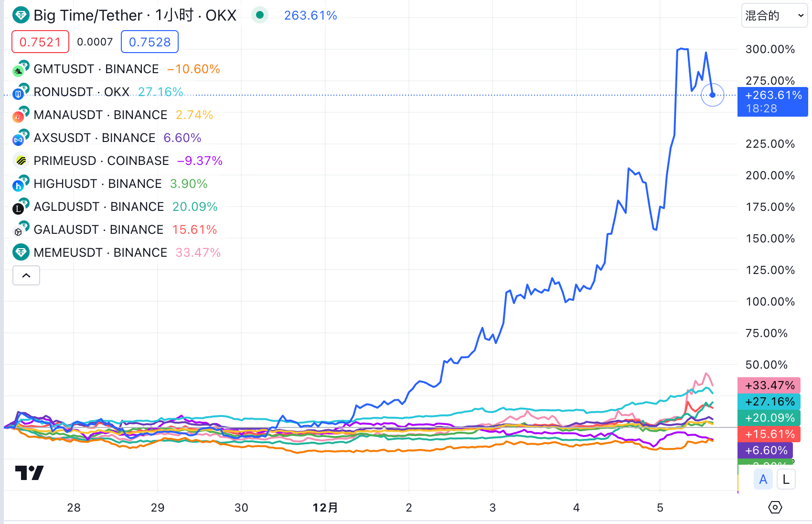The height and width of the screenshot is (524, 812).
Task: Toggle logarithmic scale L button
Action: coord(786,480)
